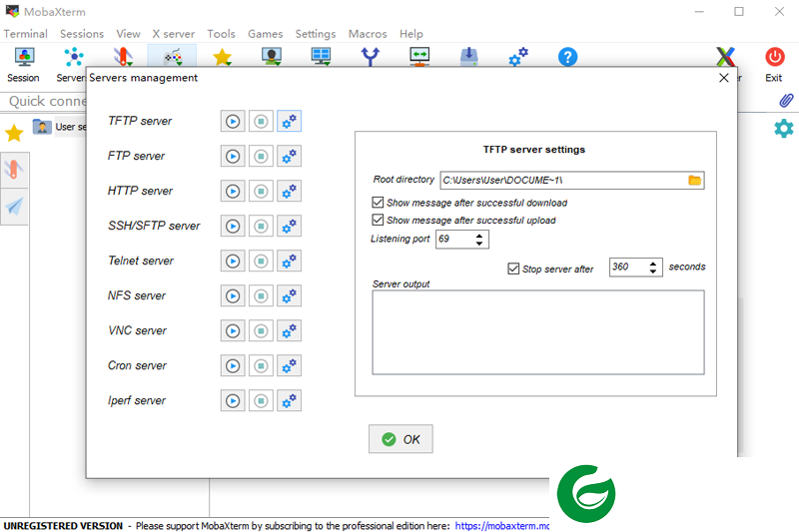Click inside the Server output box
Viewport: 799px width, 532px height.
pos(538,332)
